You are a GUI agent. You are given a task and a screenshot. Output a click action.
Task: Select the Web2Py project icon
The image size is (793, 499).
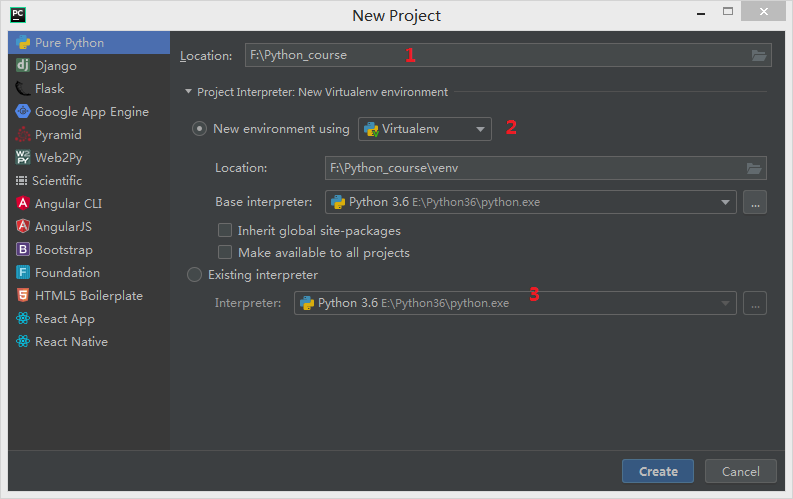point(23,157)
